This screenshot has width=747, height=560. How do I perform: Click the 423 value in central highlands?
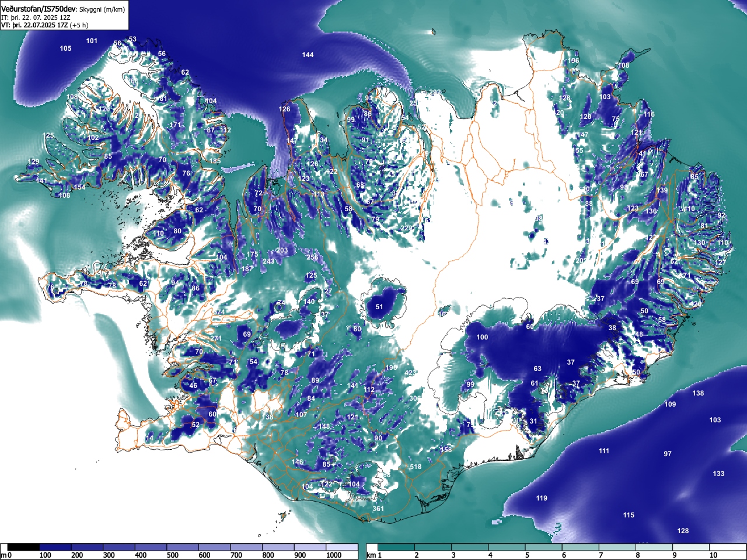coord(410,373)
